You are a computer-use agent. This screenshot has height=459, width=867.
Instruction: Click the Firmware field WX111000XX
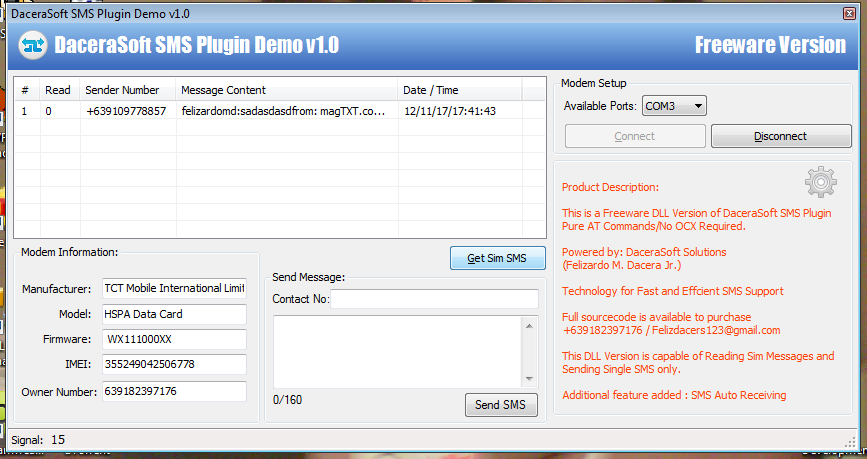[174, 340]
